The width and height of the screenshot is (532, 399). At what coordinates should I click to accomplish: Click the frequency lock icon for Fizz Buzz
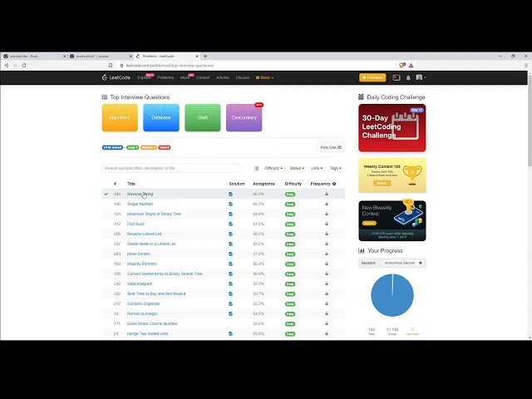pyautogui.click(x=327, y=224)
